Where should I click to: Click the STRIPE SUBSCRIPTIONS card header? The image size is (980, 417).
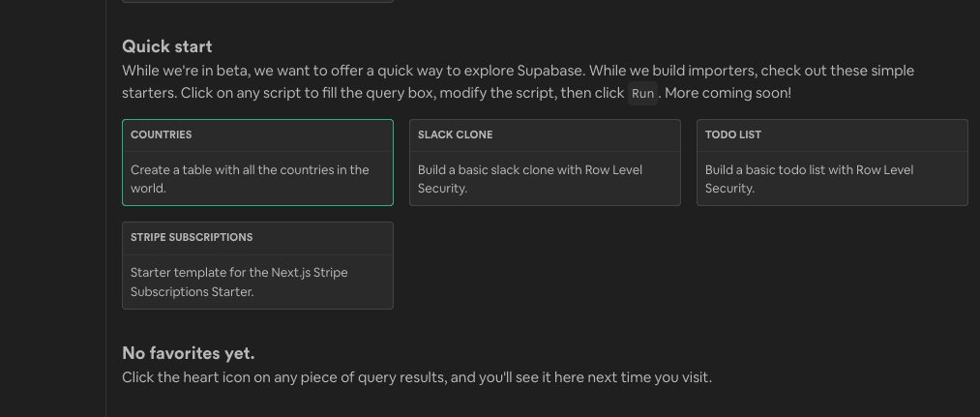click(x=192, y=238)
